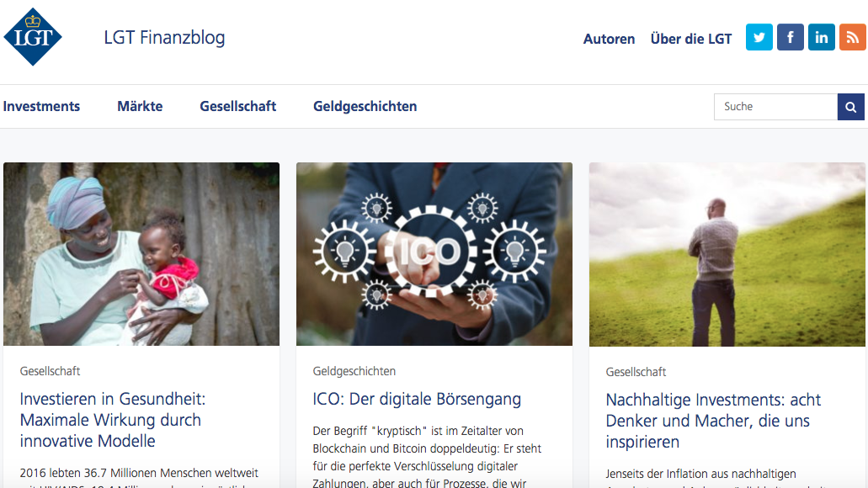Screen dimensions: 868x488
Task: Read 'ICO: Der digitale Börsengang' headline
Action: click(417, 399)
